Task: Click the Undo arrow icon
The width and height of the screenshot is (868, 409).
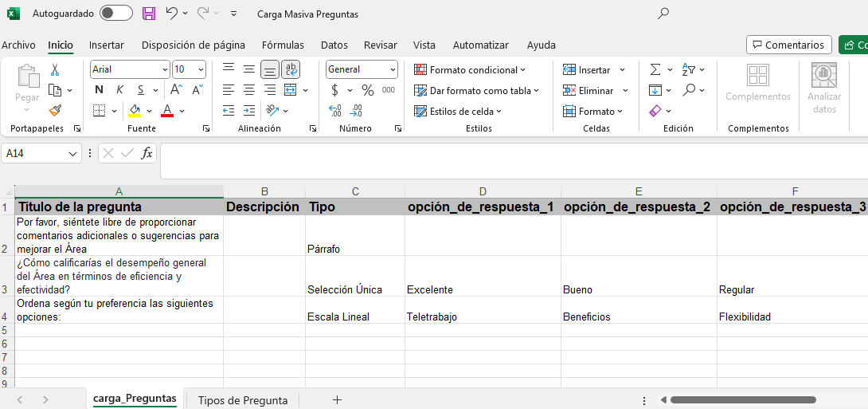Action: [x=171, y=14]
